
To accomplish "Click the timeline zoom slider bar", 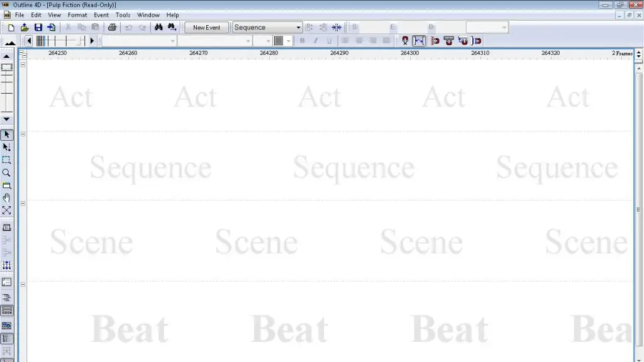I will 60,41.
